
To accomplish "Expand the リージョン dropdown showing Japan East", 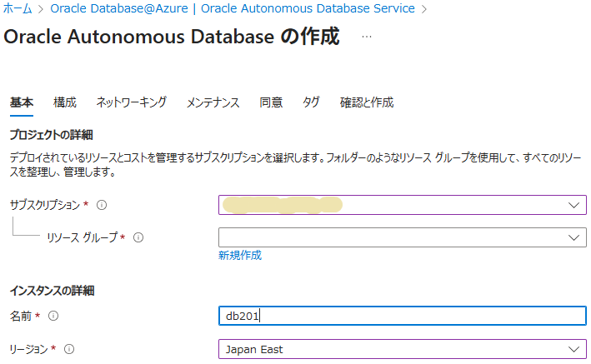I will pyautogui.click(x=403, y=349).
